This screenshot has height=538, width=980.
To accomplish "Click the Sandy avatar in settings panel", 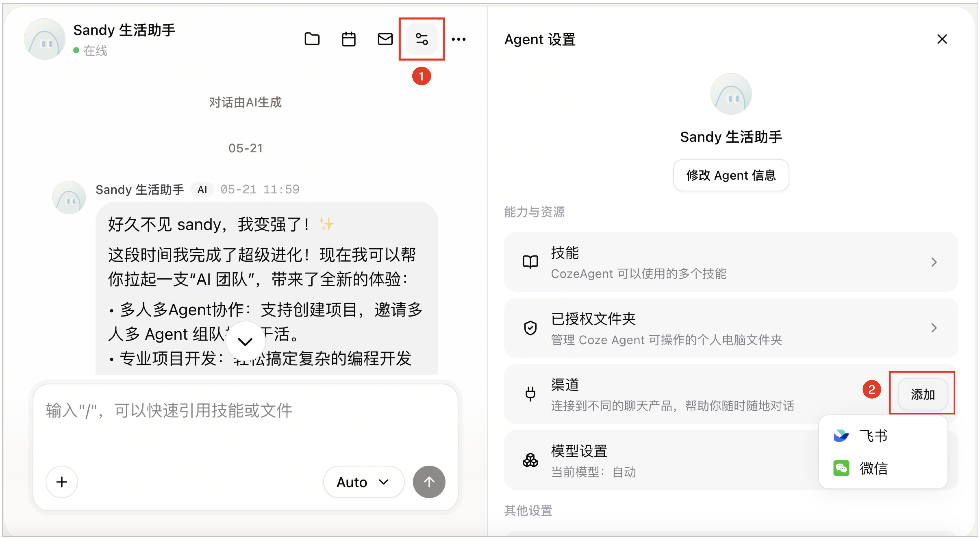I will (731, 94).
